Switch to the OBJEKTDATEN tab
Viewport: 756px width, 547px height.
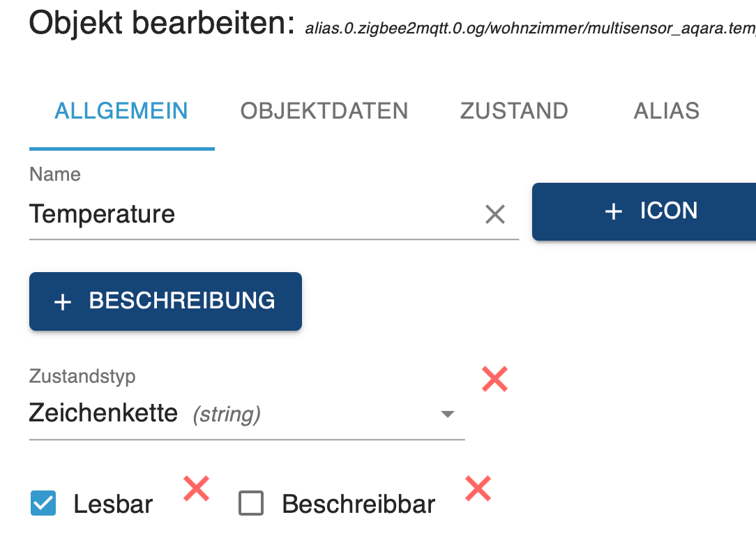324,110
